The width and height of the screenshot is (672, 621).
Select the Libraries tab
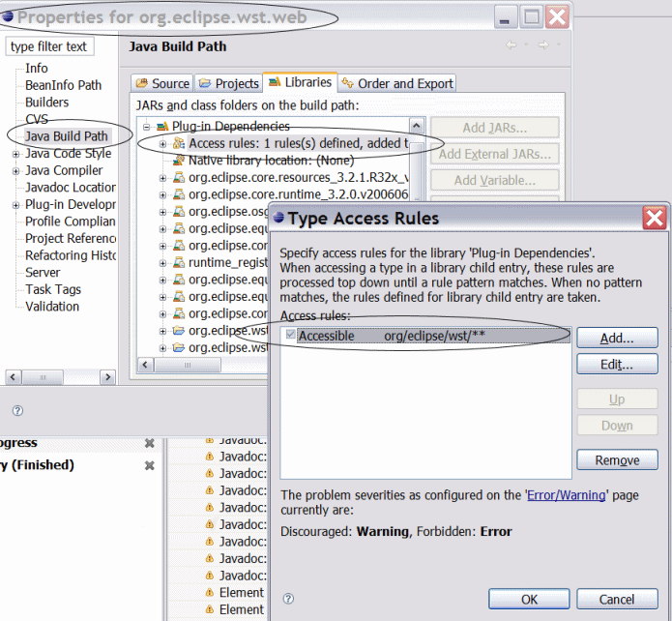click(x=300, y=82)
